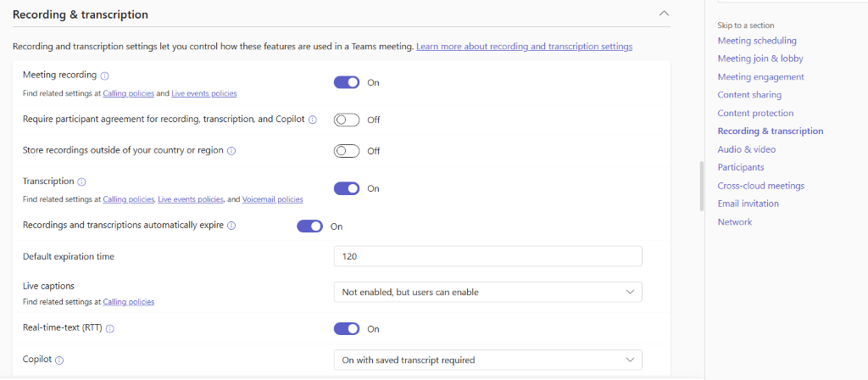868x380 pixels.
Task: Skip to the Content protection section
Action: pos(755,113)
